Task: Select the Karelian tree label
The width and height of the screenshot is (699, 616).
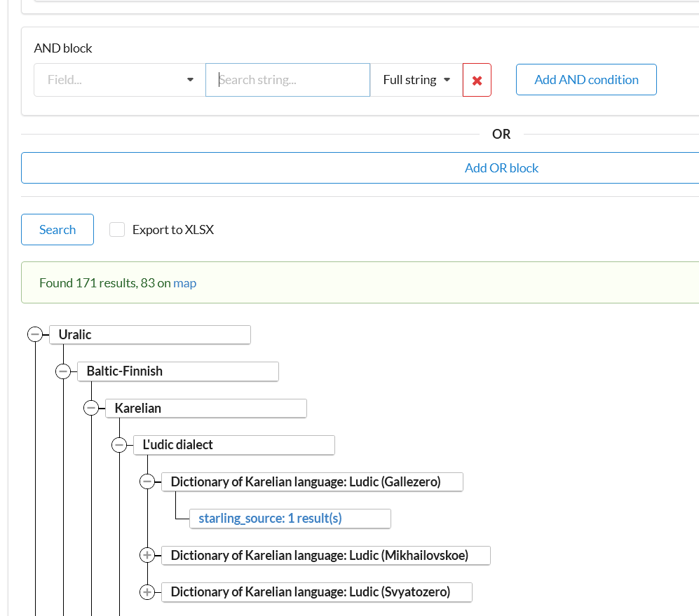Action: (205, 408)
